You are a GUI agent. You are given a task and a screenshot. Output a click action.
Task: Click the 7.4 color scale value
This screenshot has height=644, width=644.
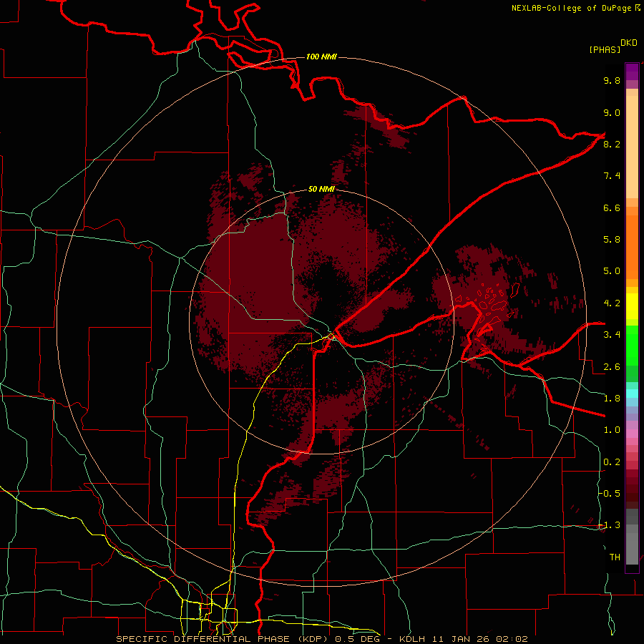612,176
